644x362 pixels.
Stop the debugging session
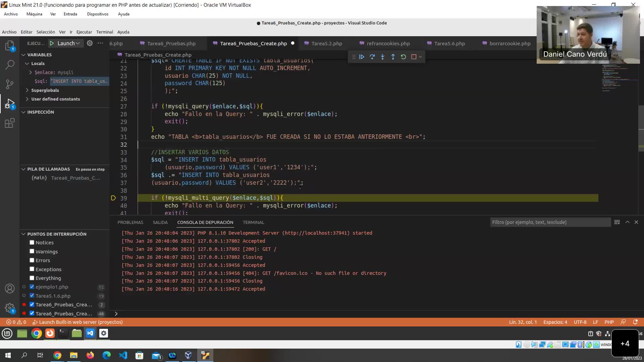pos(414,57)
